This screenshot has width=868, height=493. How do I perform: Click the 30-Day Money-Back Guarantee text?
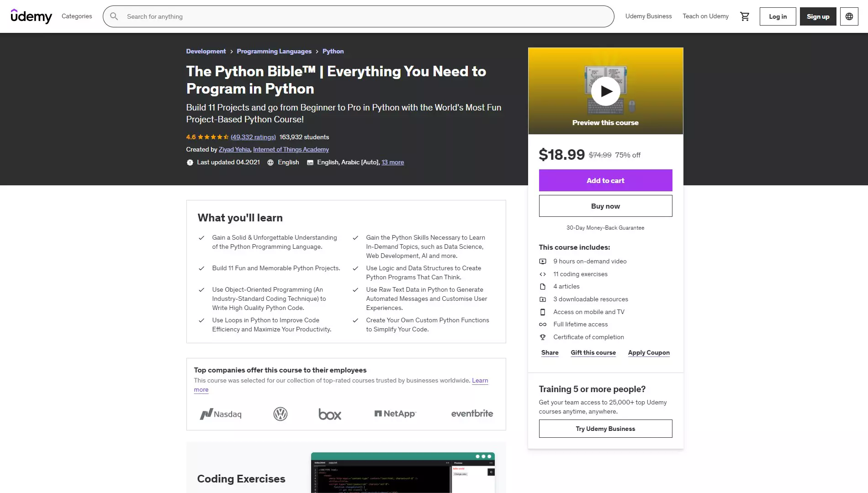[605, 228]
